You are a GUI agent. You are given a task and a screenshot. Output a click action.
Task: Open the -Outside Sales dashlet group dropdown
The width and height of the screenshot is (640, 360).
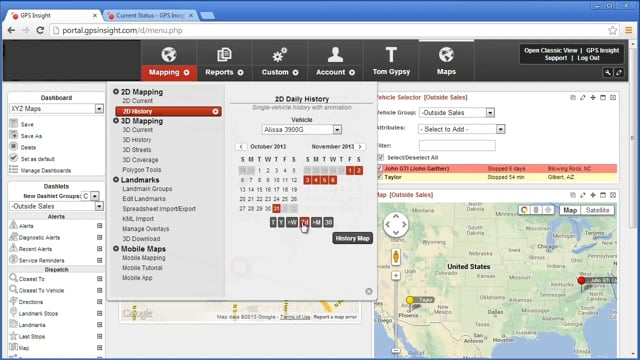tap(56, 206)
